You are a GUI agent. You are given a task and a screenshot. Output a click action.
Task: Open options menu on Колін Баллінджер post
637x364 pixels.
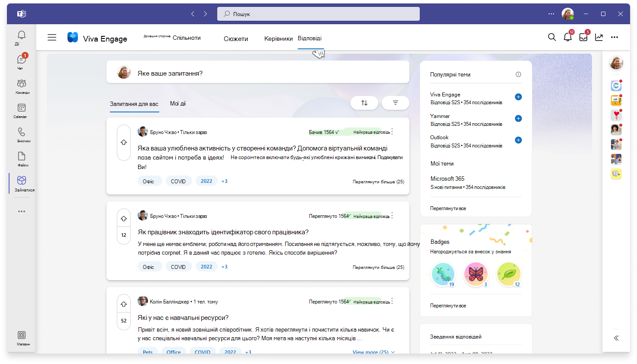pyautogui.click(x=392, y=301)
